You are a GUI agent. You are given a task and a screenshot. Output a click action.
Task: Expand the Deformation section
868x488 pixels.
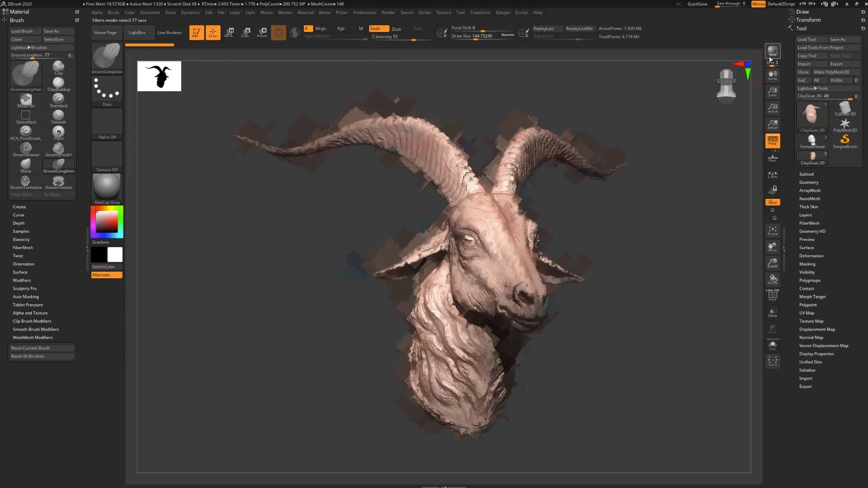[811, 256]
